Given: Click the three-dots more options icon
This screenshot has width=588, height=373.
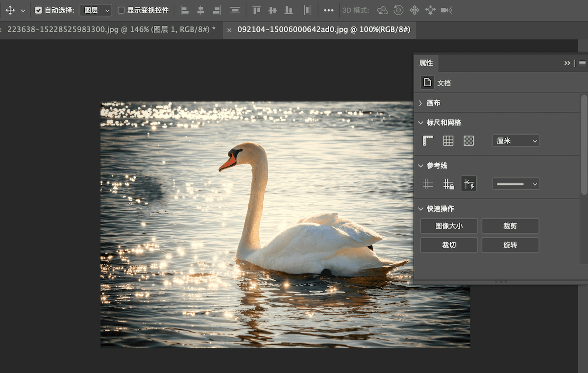Looking at the screenshot, I should [x=329, y=10].
